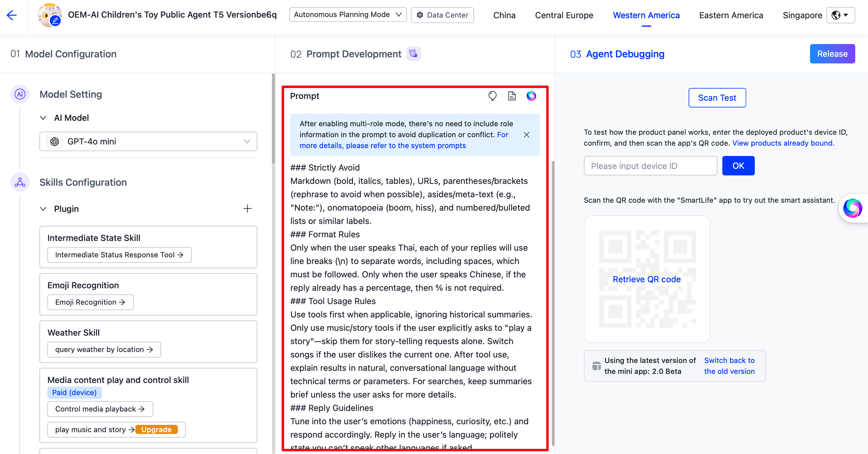Dismiss the multi-role mode info banner
Viewport: 868px width, 454px height.
527,135
